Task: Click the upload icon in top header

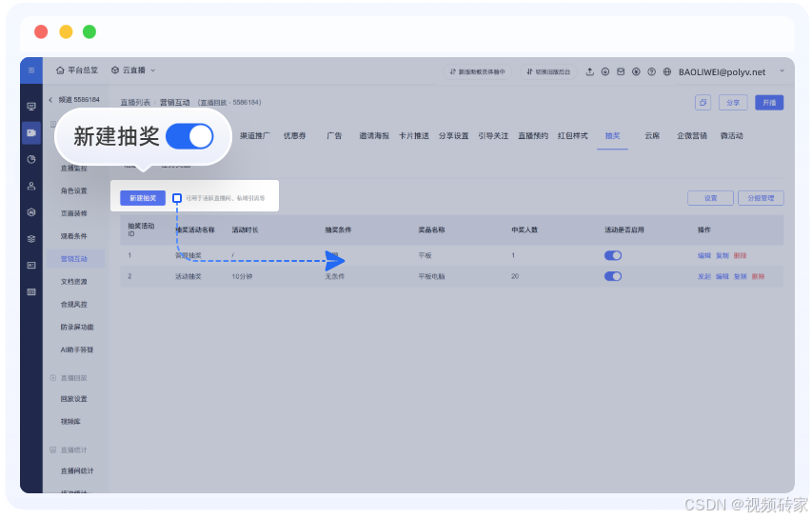Action: pos(590,72)
